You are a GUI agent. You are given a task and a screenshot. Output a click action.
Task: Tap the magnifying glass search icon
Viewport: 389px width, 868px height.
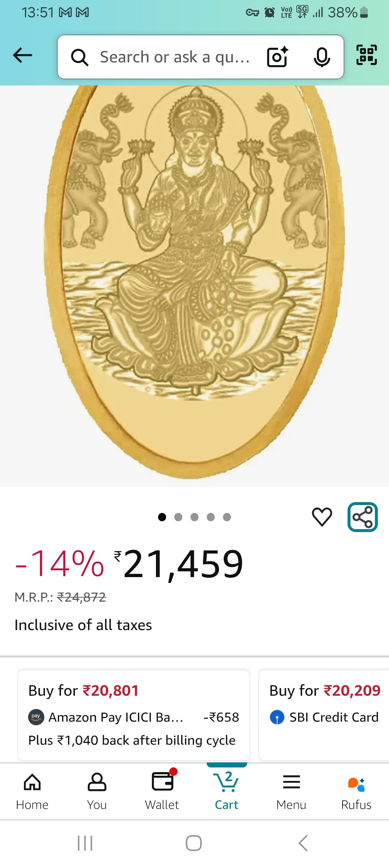pyautogui.click(x=80, y=57)
